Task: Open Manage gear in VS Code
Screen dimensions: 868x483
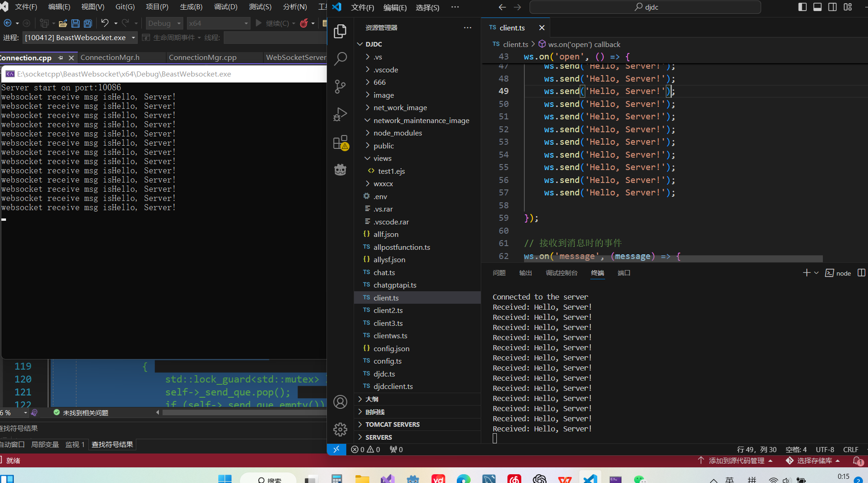Action: [x=340, y=430]
